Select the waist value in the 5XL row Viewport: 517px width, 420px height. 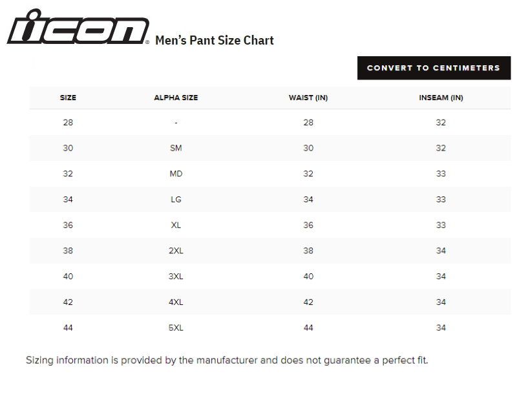point(308,328)
